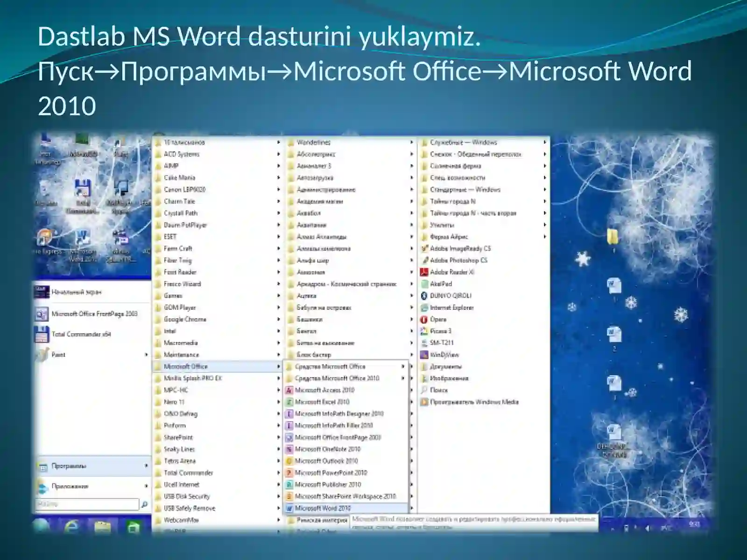
Task: Click the Приложения menu item
Action: tap(92, 486)
